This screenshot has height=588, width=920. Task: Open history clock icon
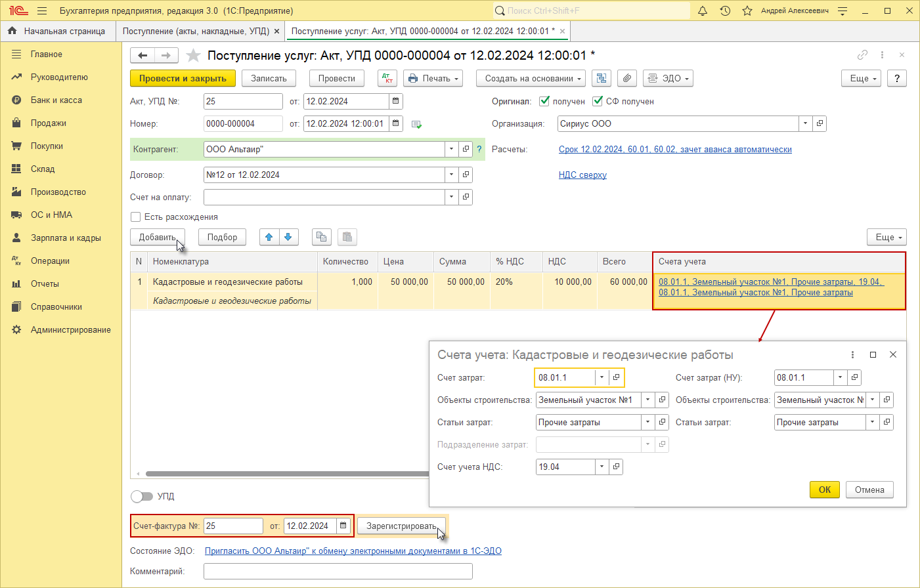click(725, 10)
